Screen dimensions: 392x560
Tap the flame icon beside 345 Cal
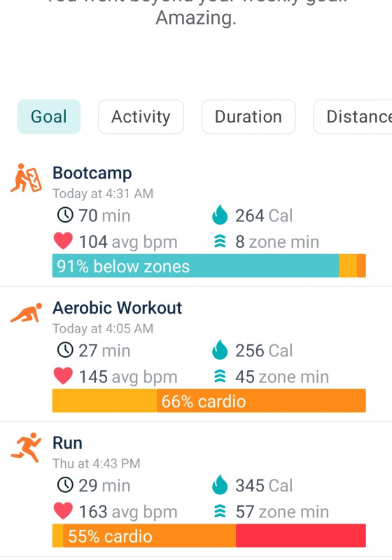coord(220,484)
